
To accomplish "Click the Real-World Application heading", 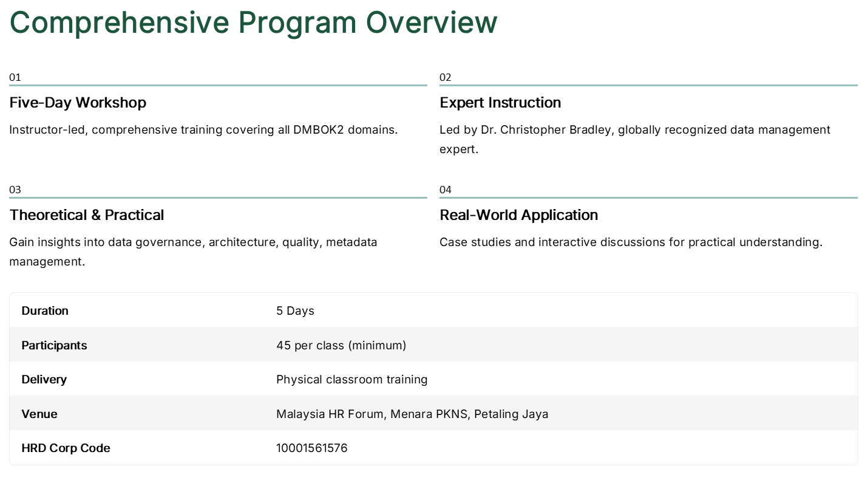I will point(518,215).
